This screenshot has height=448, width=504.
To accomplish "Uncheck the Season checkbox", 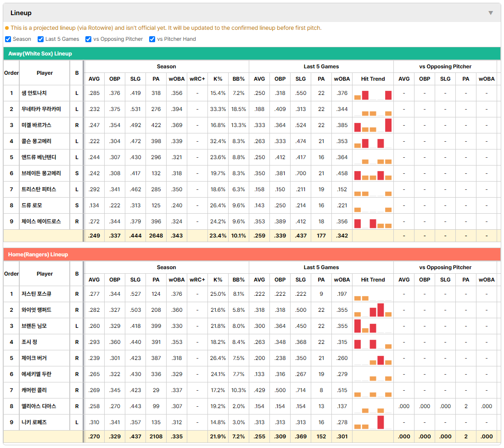I will tap(8, 39).
